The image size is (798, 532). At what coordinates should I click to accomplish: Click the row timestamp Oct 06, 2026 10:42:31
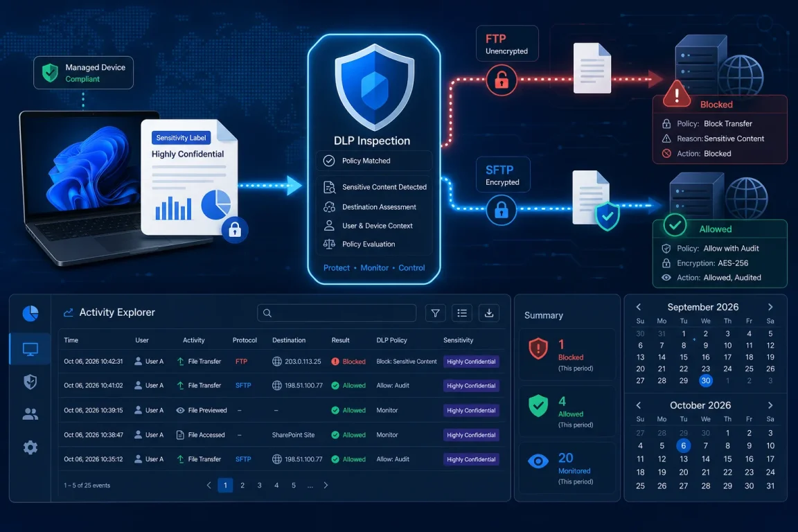tap(93, 362)
